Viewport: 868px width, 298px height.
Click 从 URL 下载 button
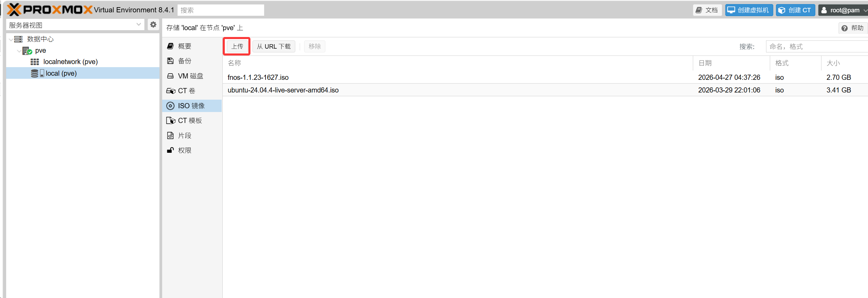[x=273, y=46]
